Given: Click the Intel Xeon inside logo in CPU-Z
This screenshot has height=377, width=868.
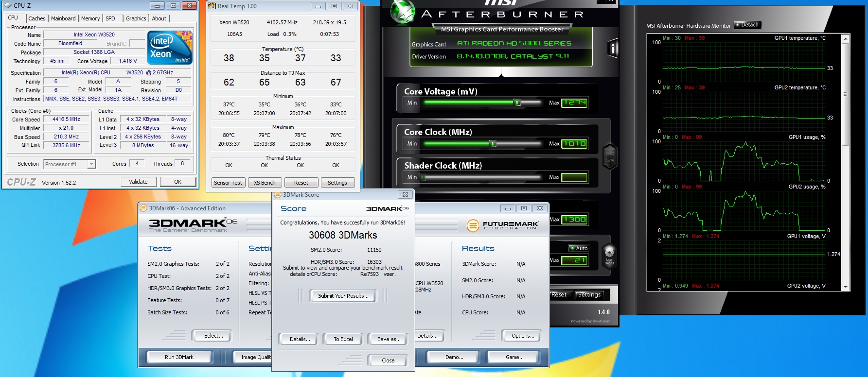Looking at the screenshot, I should (170, 48).
